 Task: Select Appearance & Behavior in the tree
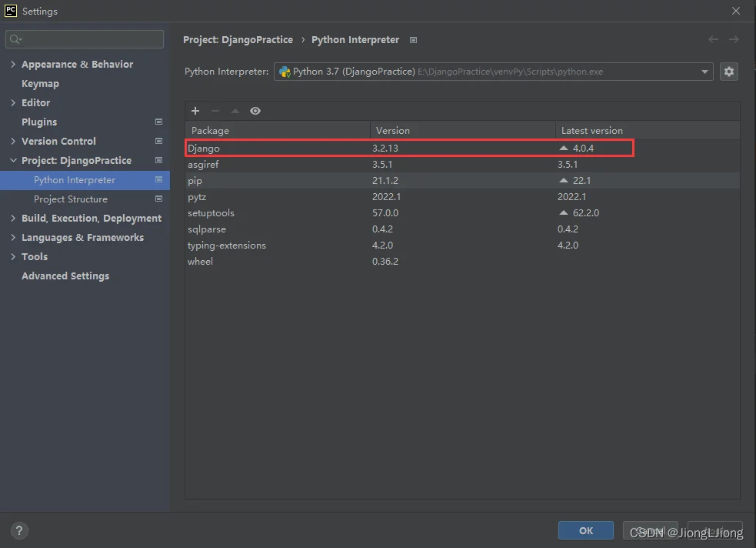point(77,64)
